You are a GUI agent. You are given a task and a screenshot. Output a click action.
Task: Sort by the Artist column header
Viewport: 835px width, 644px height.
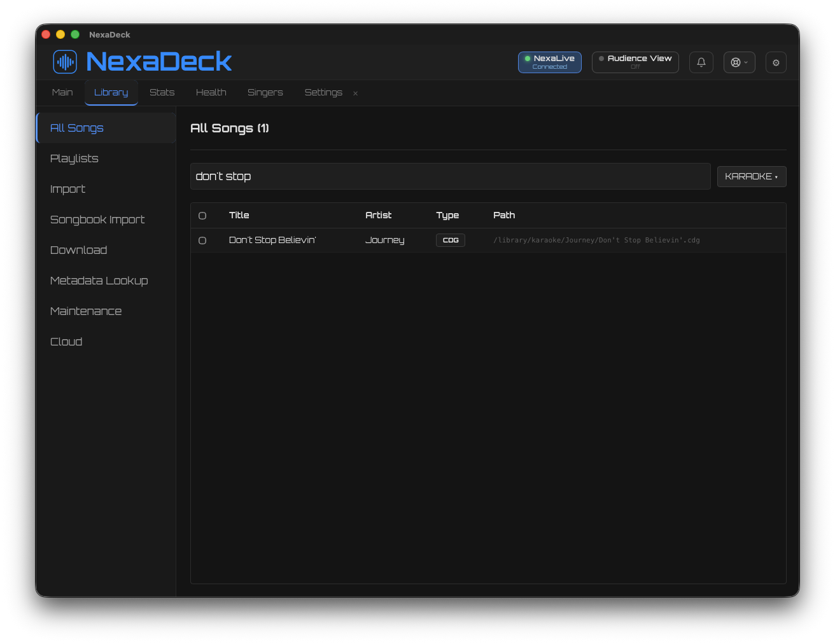(x=378, y=215)
